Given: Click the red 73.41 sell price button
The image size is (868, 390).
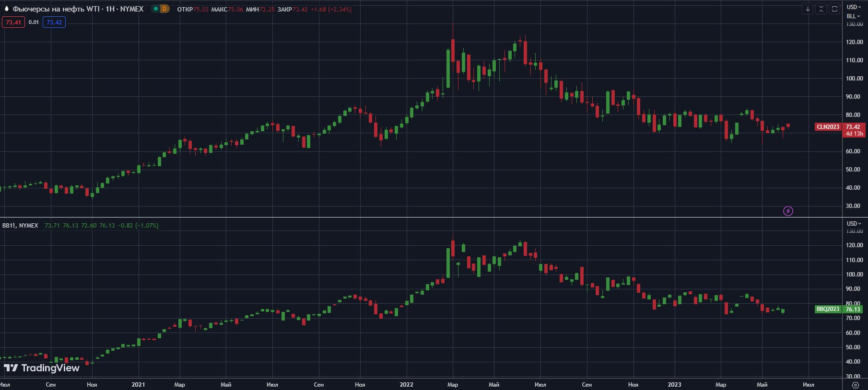Looking at the screenshot, I should click(13, 22).
